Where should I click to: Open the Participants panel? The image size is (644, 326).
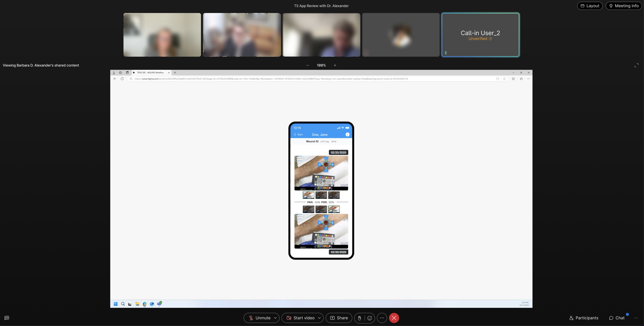584,318
